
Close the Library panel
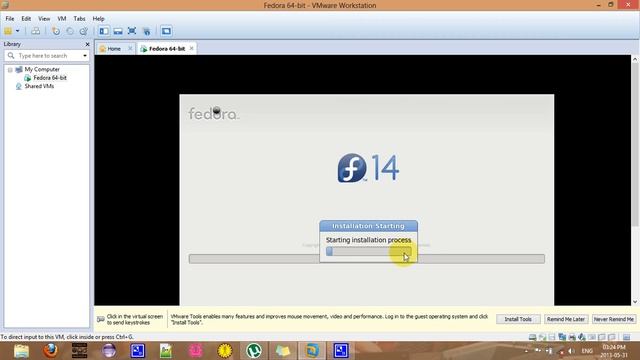87,44
